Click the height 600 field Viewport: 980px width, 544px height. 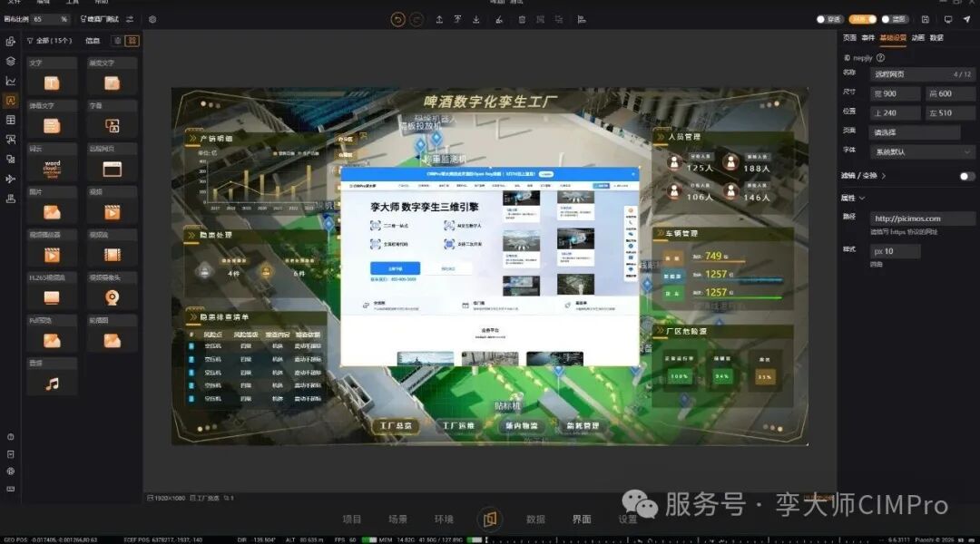pos(949,93)
